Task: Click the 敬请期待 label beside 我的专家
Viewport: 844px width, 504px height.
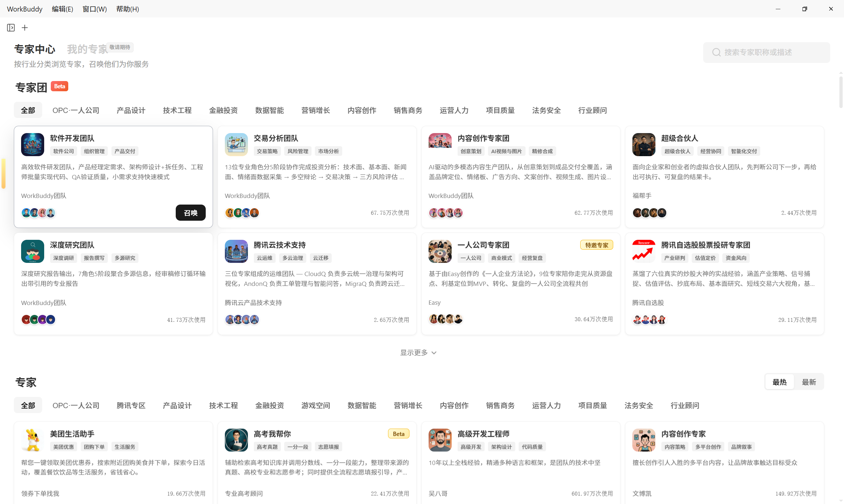Action: (x=120, y=47)
